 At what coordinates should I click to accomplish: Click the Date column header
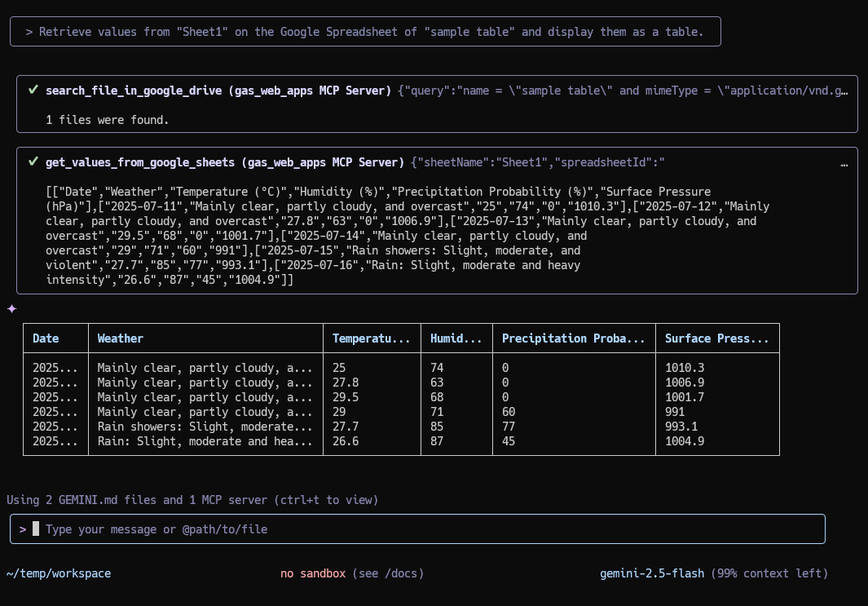pos(46,338)
